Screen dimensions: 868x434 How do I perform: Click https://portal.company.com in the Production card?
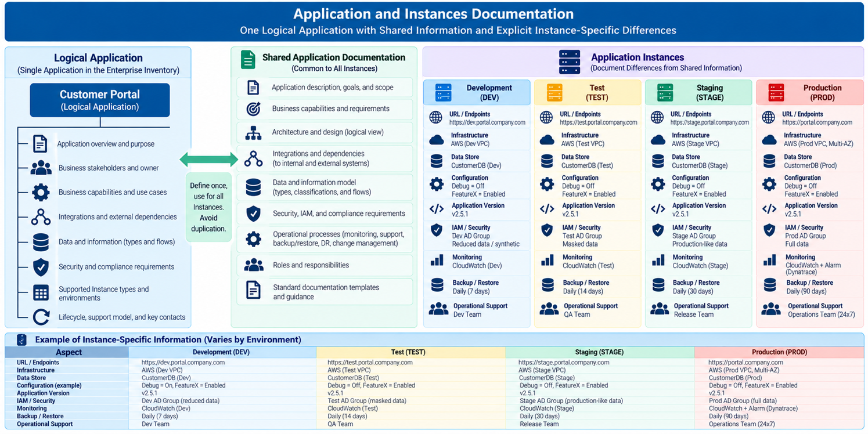(x=817, y=122)
